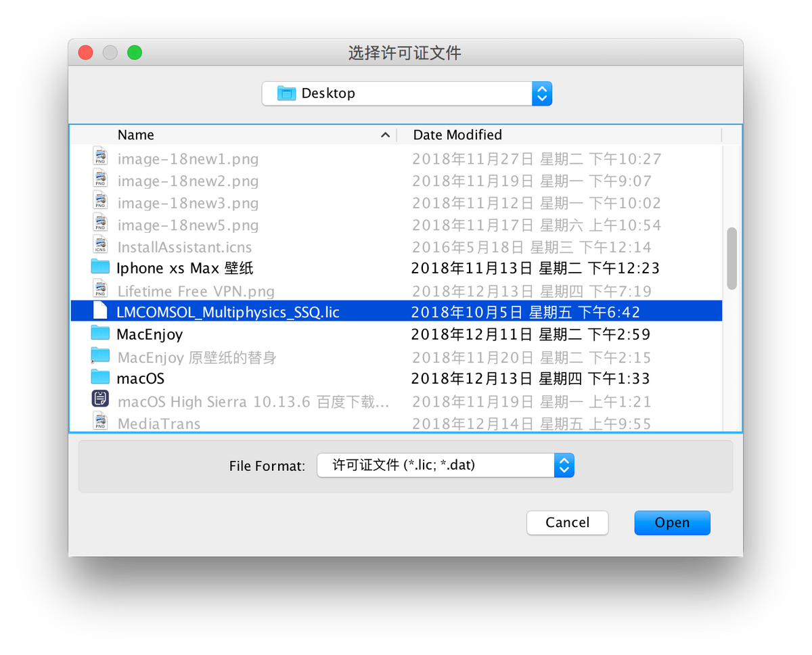The width and height of the screenshot is (812, 655).
Task: Click date 2018年12月14日 星期五 上午9:55
Action: click(532, 424)
